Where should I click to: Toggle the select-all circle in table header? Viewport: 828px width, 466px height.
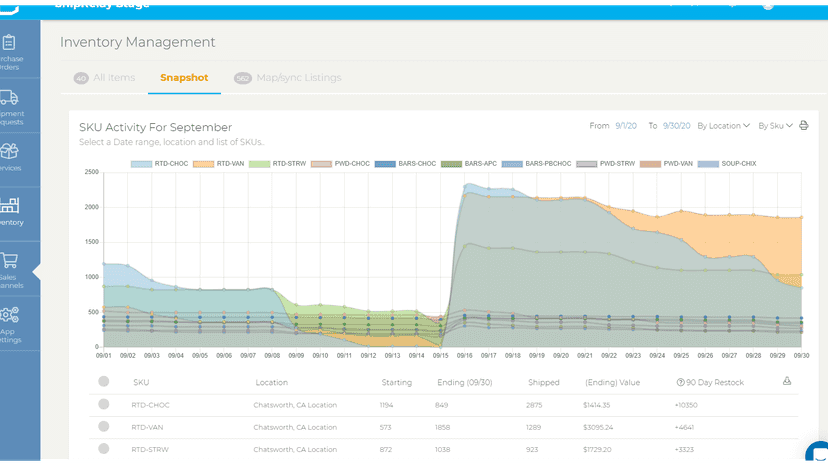(x=104, y=381)
